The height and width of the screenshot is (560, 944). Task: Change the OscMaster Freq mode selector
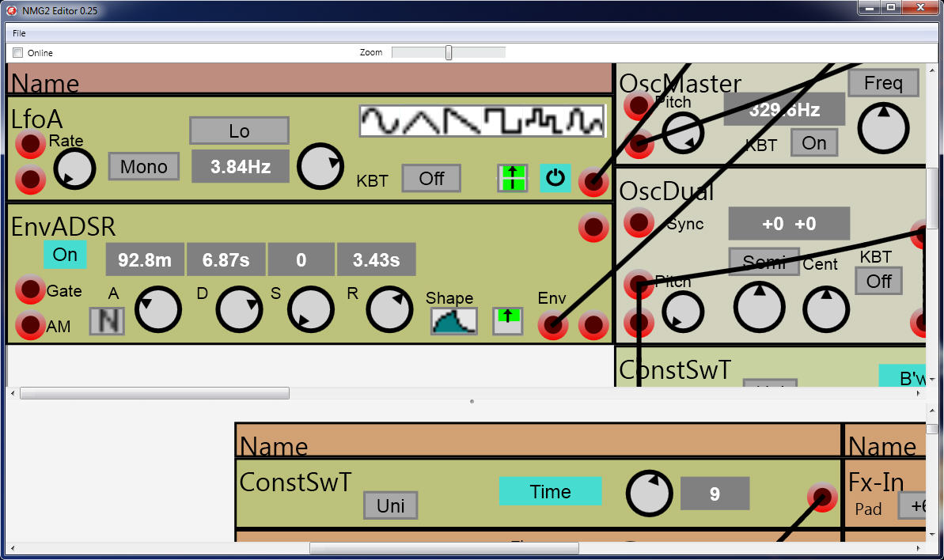click(883, 83)
